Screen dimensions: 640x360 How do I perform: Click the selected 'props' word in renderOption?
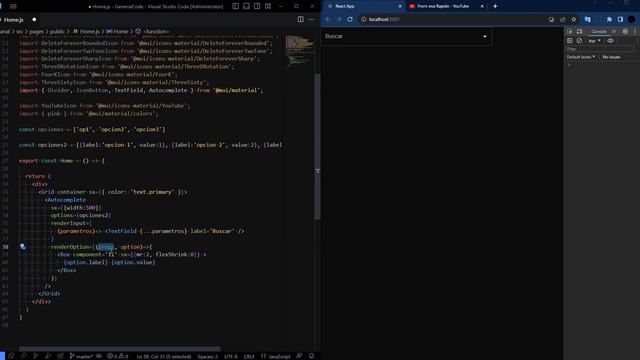[106, 247]
